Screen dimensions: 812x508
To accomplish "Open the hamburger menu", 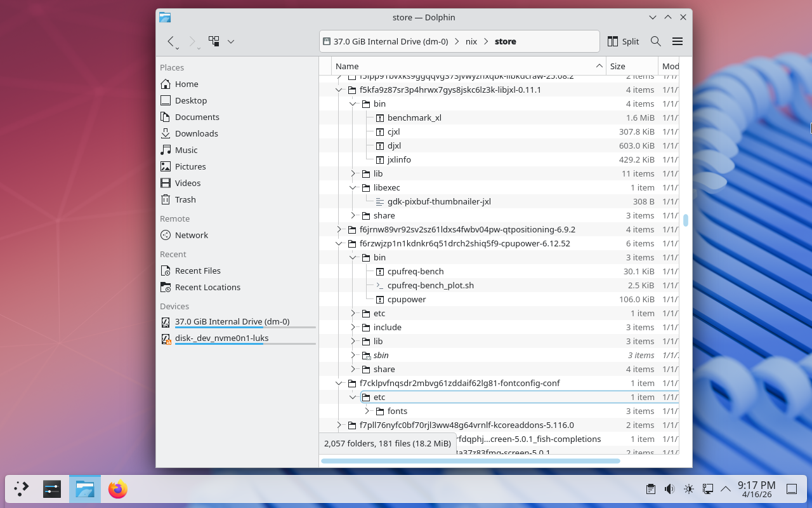I will click(x=677, y=41).
